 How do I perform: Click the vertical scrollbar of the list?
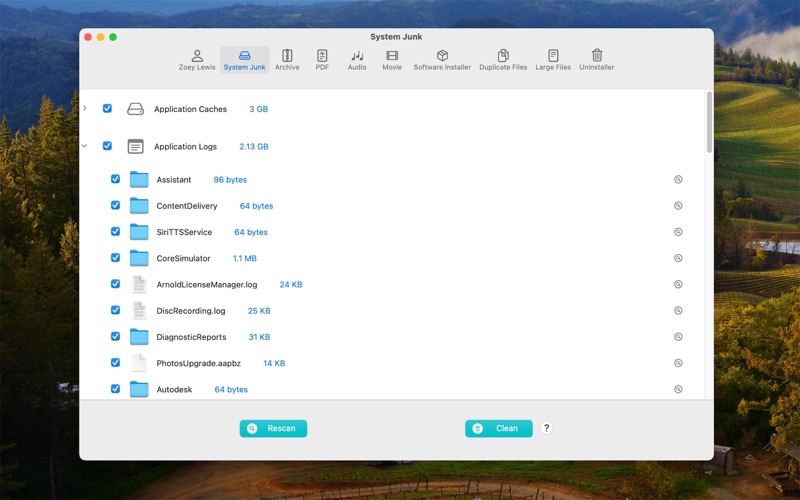[x=709, y=122]
